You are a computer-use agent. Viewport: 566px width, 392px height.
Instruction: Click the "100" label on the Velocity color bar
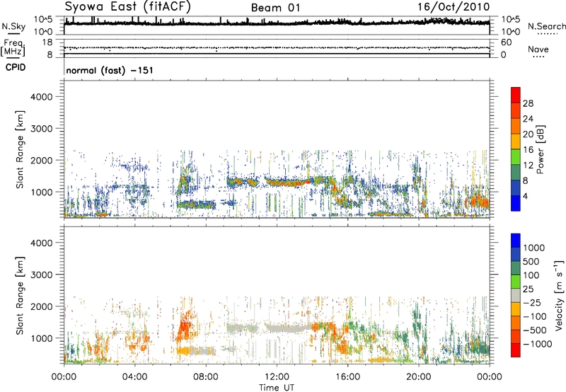tap(531, 275)
